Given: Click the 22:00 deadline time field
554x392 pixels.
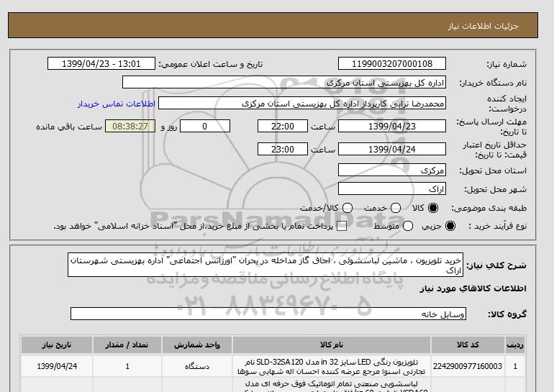Looking at the screenshot, I should click(x=283, y=126).
